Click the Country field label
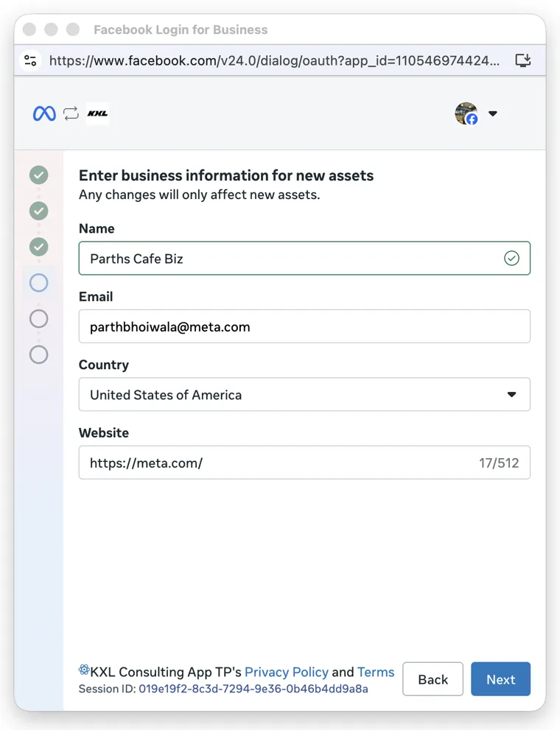The width and height of the screenshot is (560, 730). 104,365
